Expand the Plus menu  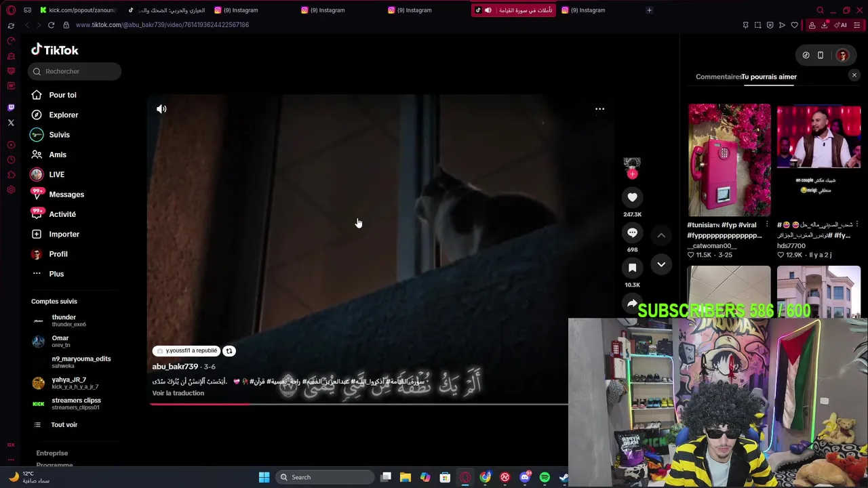coord(56,274)
